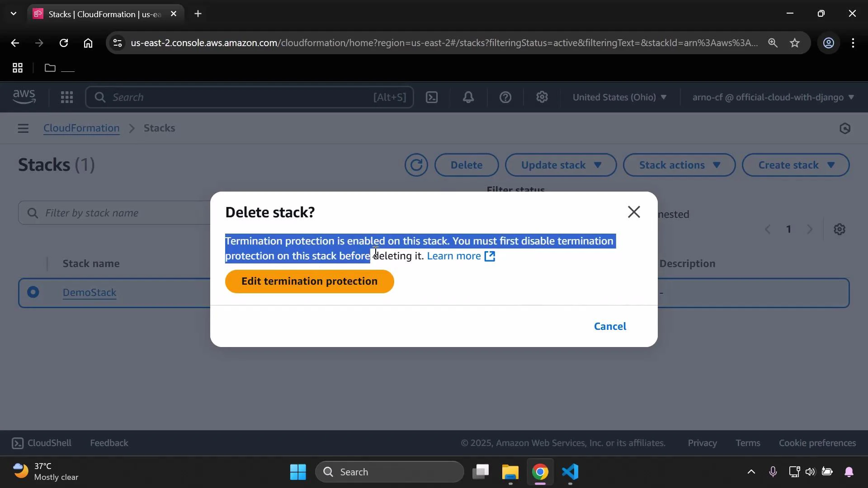The width and height of the screenshot is (868, 488).
Task: Select the DemoStack radio button
Action: [33, 292]
